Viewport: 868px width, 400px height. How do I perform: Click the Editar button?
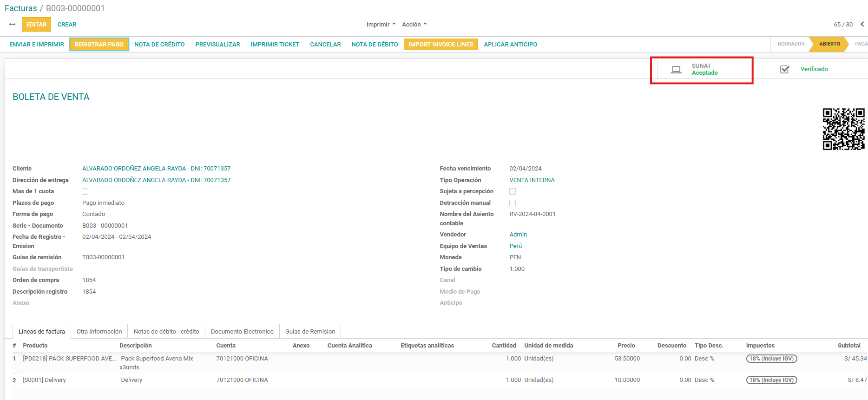tap(36, 25)
